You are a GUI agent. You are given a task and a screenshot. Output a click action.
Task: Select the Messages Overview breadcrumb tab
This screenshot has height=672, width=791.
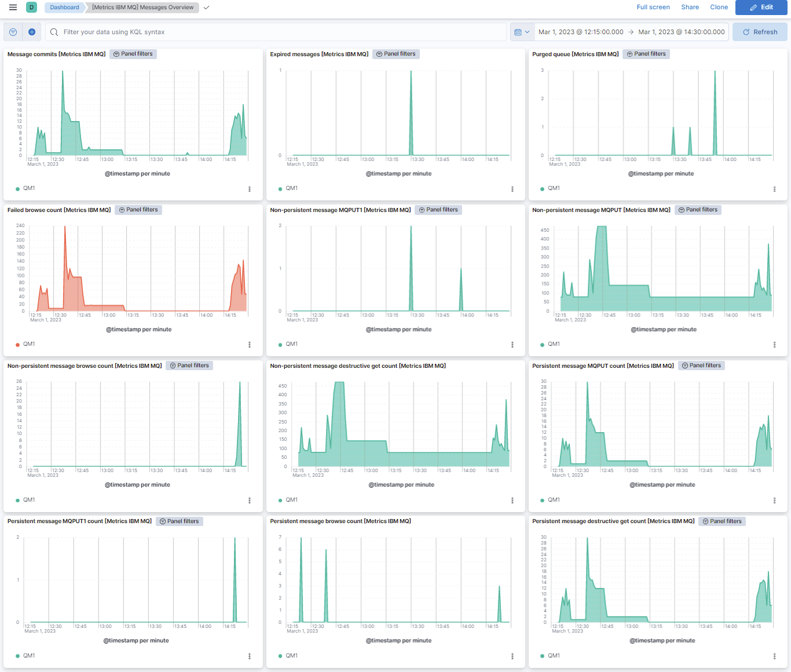(142, 7)
